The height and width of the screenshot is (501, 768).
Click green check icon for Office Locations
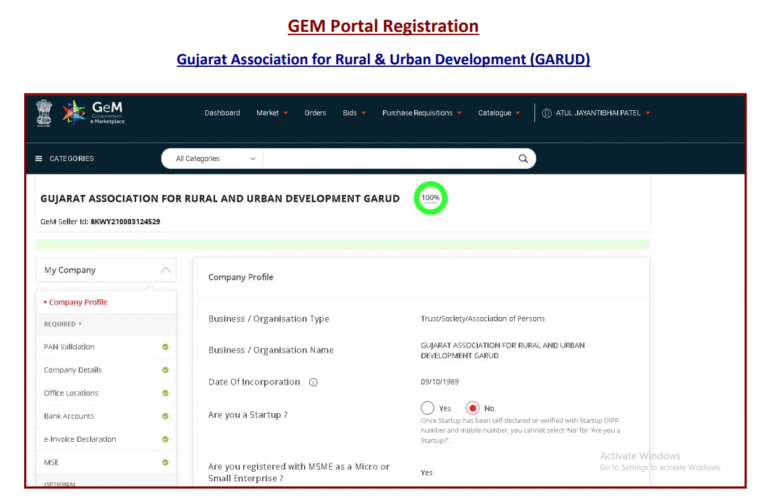point(166,393)
